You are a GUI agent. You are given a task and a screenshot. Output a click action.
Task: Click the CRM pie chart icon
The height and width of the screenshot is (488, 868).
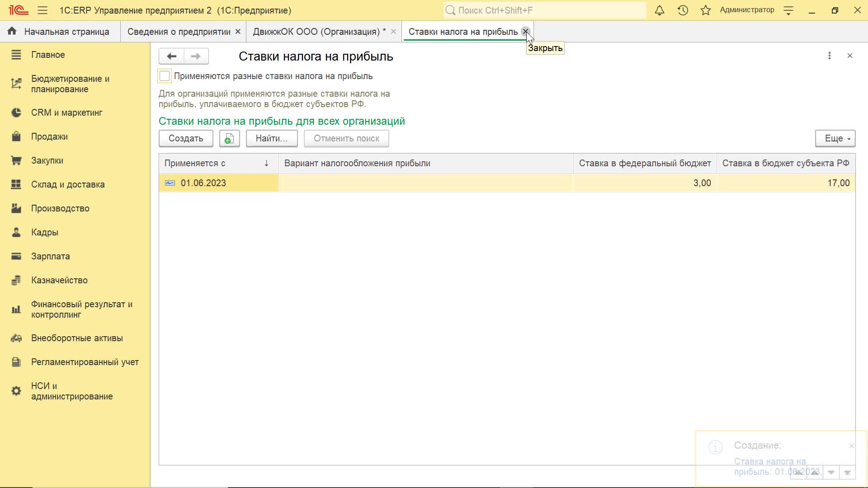[x=16, y=113]
